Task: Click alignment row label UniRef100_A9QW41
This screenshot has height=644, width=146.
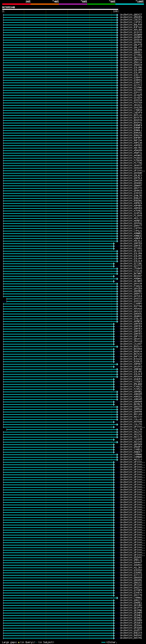Action: (131, 278)
